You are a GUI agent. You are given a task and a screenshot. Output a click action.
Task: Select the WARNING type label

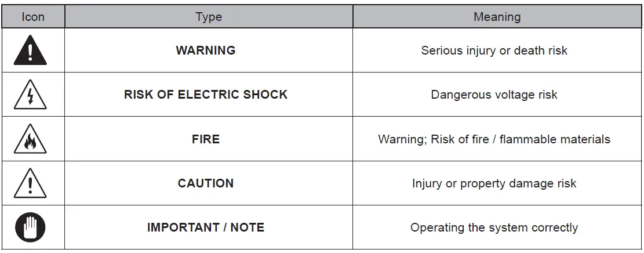point(206,50)
